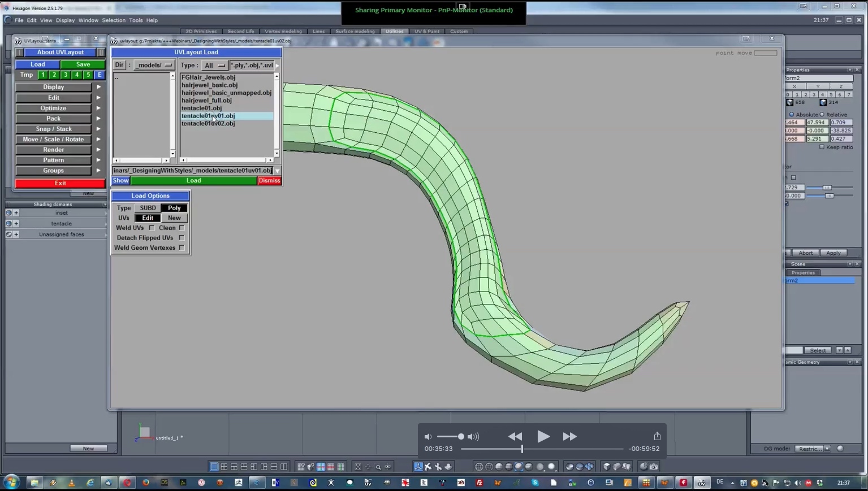Open the DG mode Restric dropdown

point(813,449)
